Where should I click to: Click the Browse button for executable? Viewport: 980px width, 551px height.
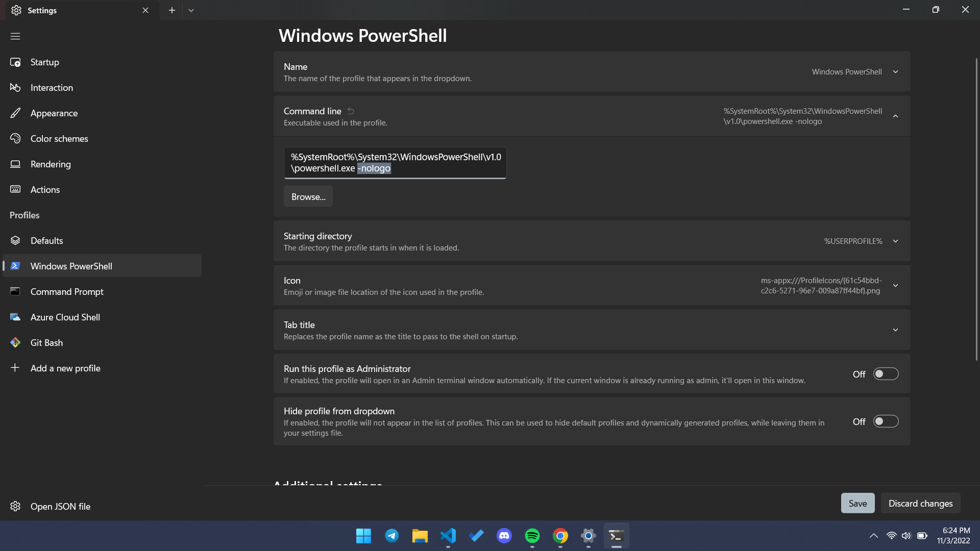[x=308, y=196]
